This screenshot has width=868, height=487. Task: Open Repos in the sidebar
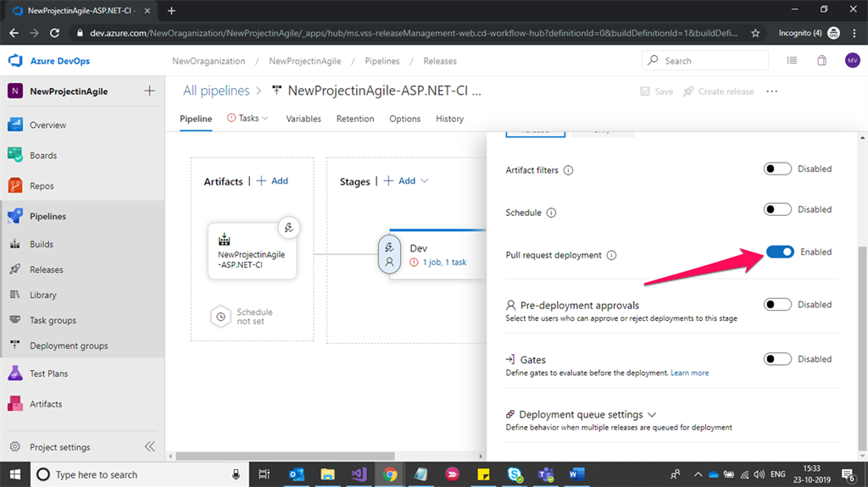(x=42, y=186)
